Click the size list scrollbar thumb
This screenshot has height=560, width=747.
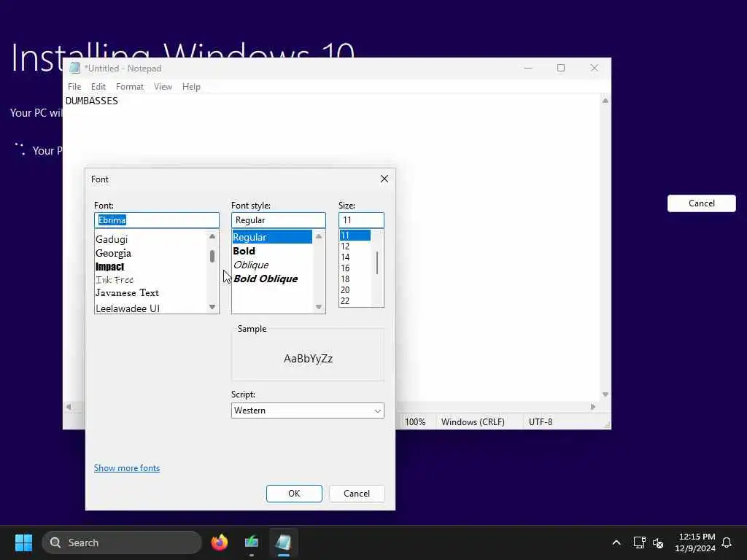[377, 262]
